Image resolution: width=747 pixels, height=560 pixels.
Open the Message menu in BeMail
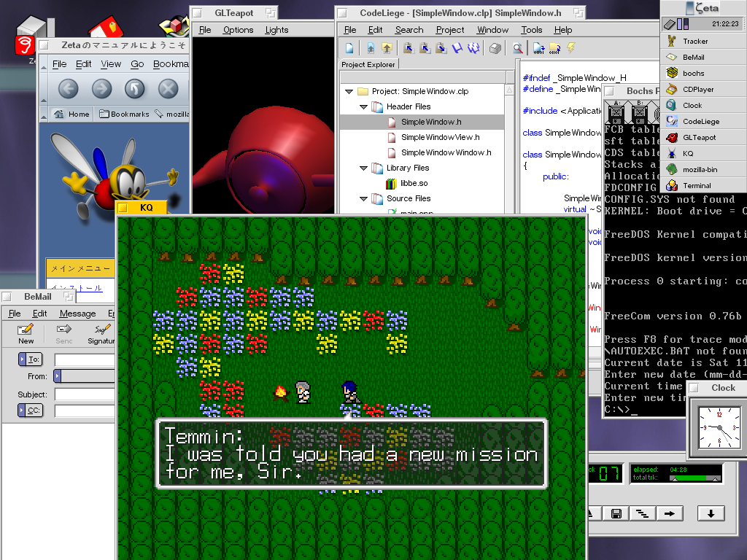[x=77, y=314]
